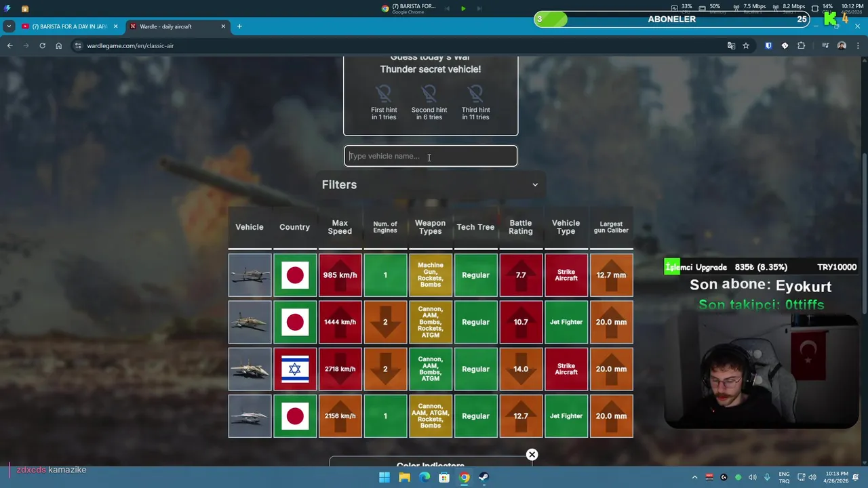Open a new browser tab
The image size is (868, 488).
[239, 26]
